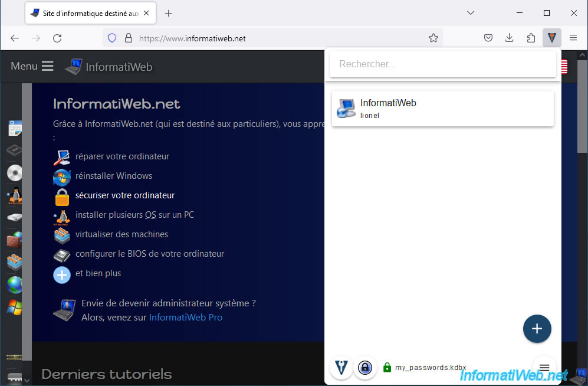The width and height of the screenshot is (588, 386).
Task: Close the Site d'informatique tab
Action: click(146, 13)
